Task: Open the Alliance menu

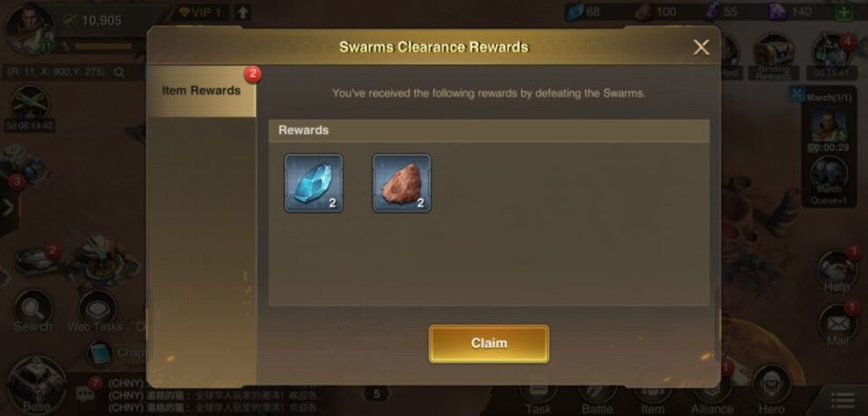Action: (x=712, y=396)
